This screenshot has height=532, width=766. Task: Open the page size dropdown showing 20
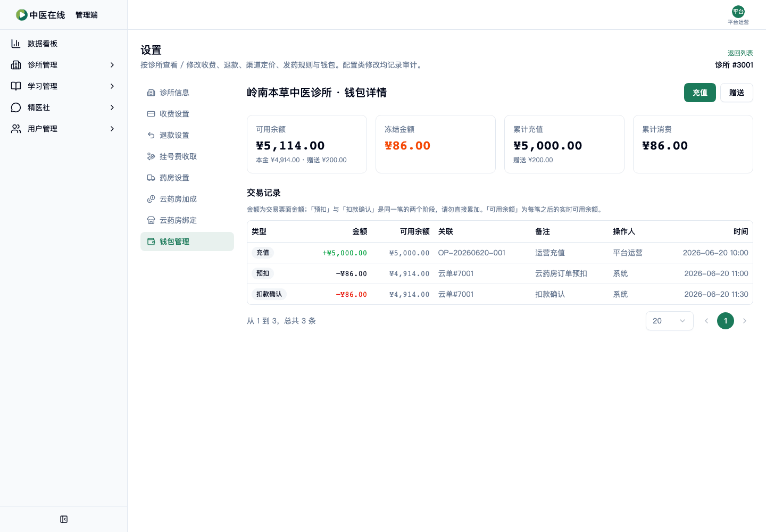670,321
